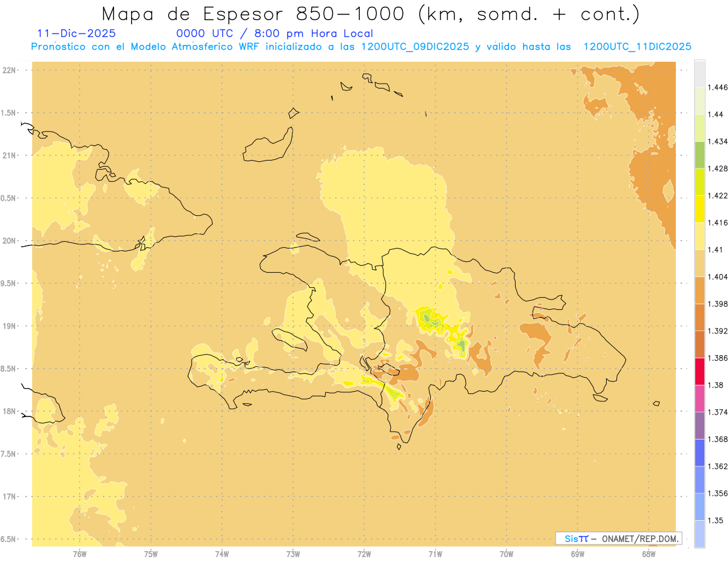
Task: Click the 68W longitude label
Action: coord(649,554)
